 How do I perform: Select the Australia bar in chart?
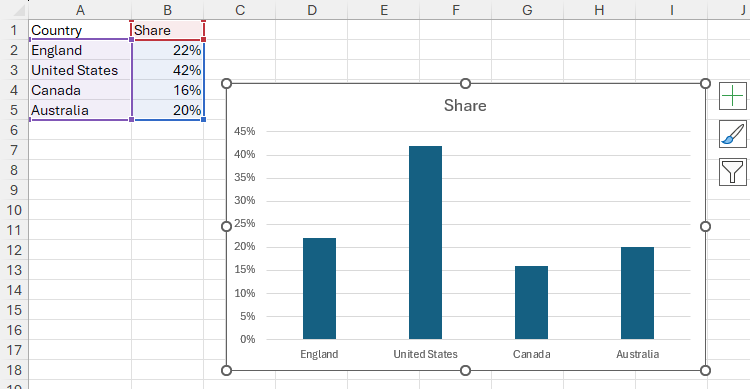click(637, 293)
